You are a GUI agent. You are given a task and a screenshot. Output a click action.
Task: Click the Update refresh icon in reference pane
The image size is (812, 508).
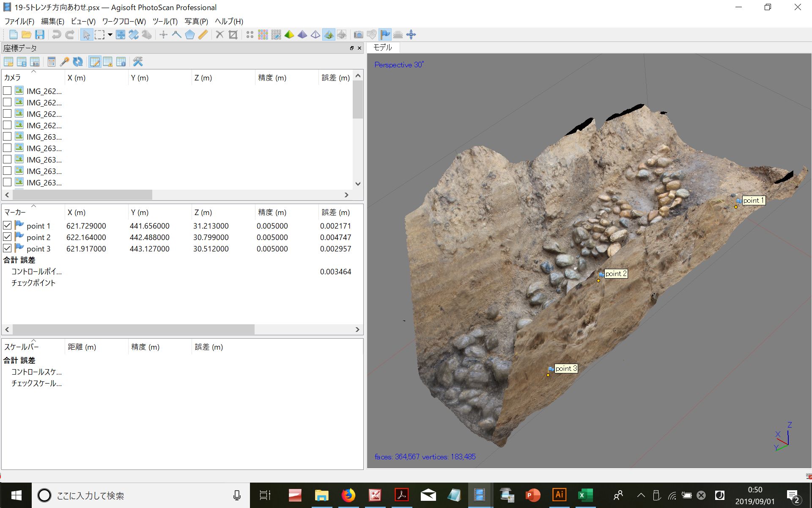coord(78,62)
